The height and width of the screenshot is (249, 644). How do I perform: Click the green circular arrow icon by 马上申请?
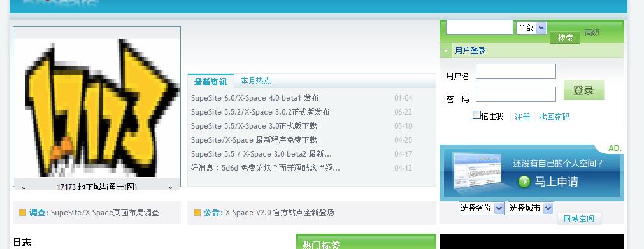click(524, 181)
